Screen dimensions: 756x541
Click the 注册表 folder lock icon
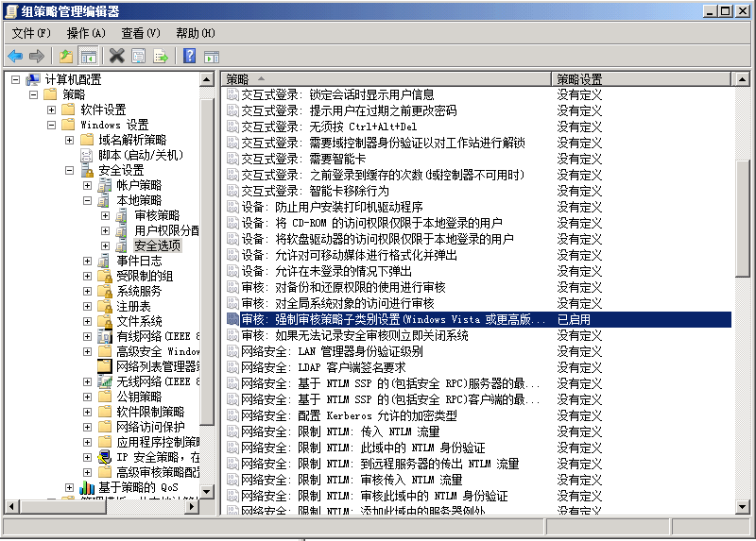pos(105,306)
